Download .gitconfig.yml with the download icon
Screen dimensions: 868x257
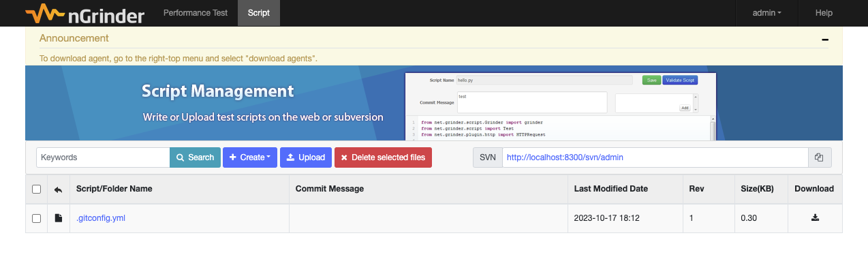[815, 218]
